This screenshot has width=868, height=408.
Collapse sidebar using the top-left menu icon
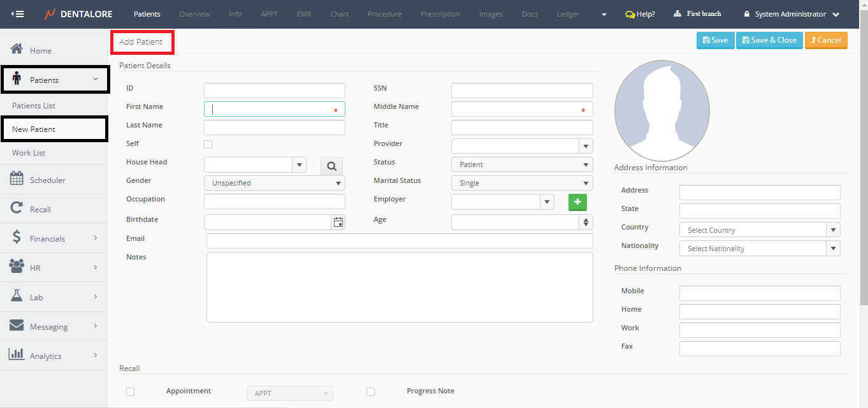[17, 14]
